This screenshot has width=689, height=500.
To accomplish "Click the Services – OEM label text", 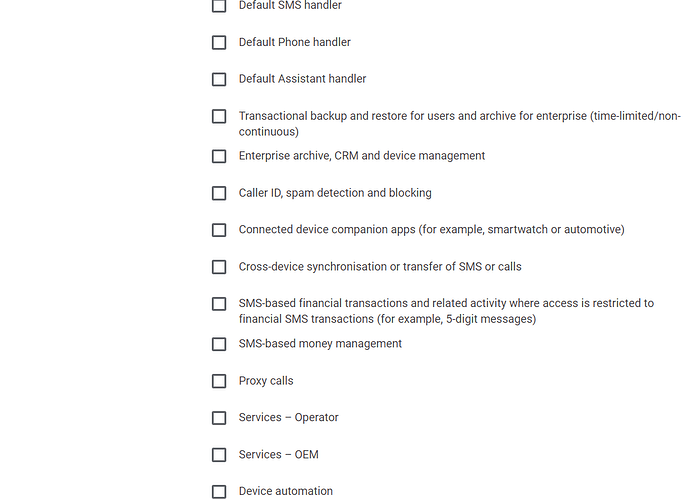I will coord(279,454).
